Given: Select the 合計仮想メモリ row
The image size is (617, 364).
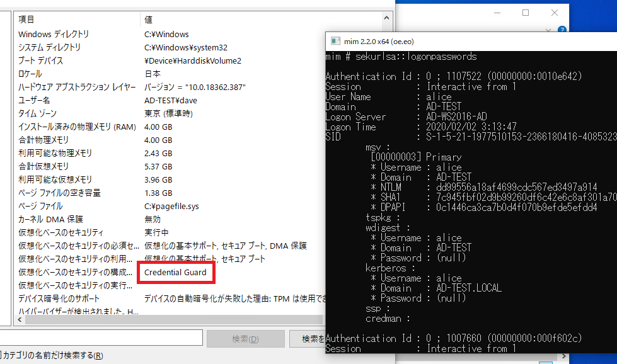Looking at the screenshot, I should [171, 167].
